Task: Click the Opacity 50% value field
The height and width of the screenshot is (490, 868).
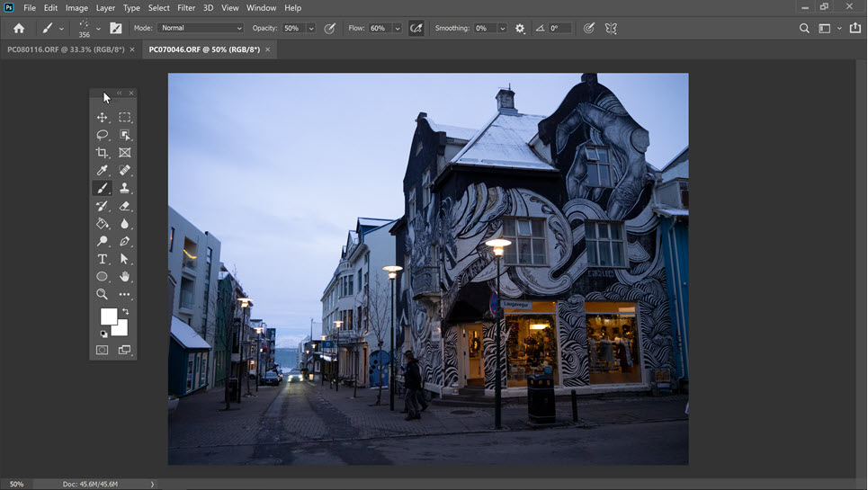Action: click(293, 28)
